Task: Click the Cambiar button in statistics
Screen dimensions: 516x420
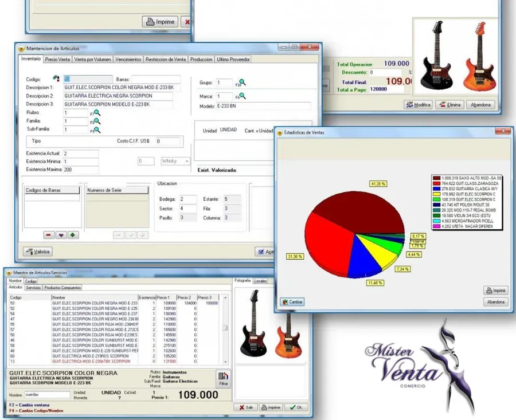Action: pyautogui.click(x=292, y=302)
